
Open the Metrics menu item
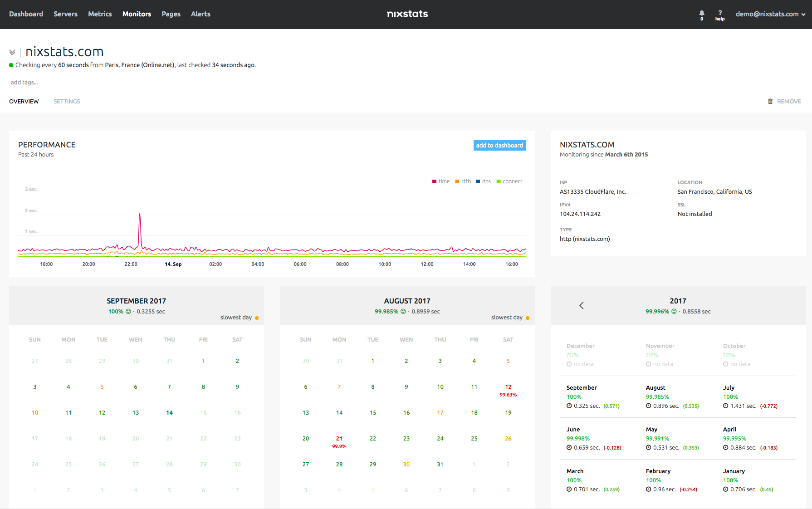[x=100, y=14]
